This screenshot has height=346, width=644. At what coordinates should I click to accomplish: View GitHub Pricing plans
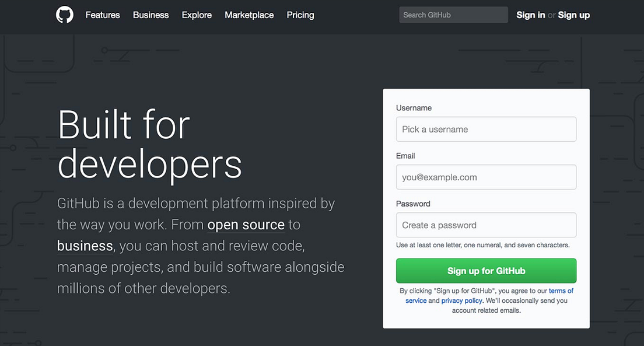point(300,15)
